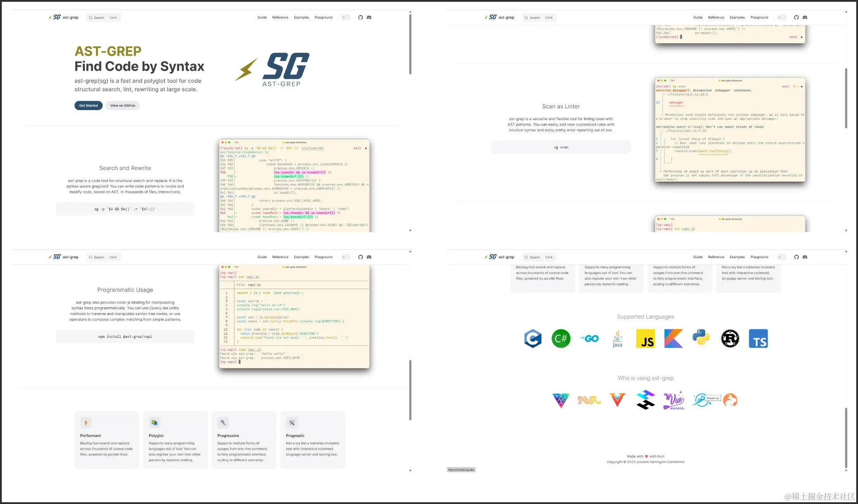
Task: Toggle dark mode in the hero panel navbar
Action: pos(346,18)
